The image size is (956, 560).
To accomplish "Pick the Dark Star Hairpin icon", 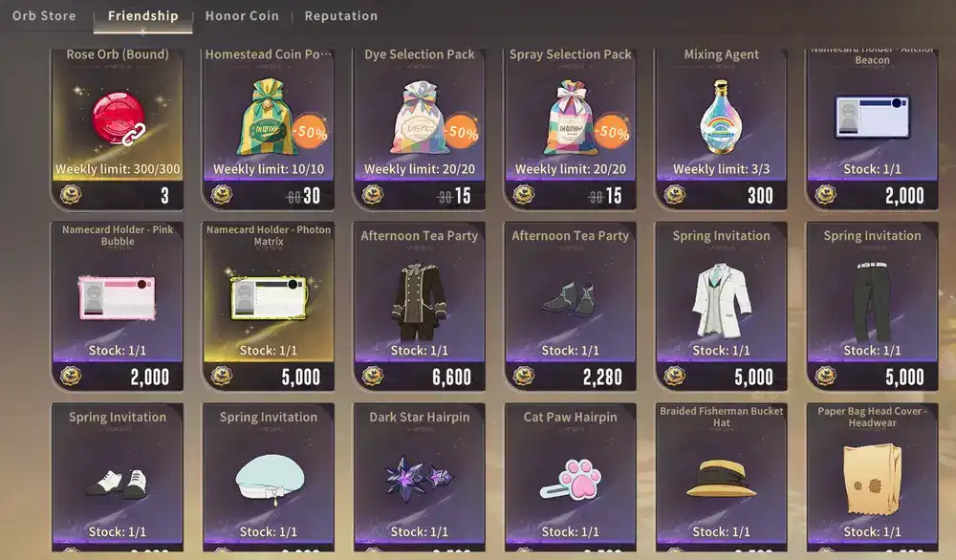I will [420, 479].
